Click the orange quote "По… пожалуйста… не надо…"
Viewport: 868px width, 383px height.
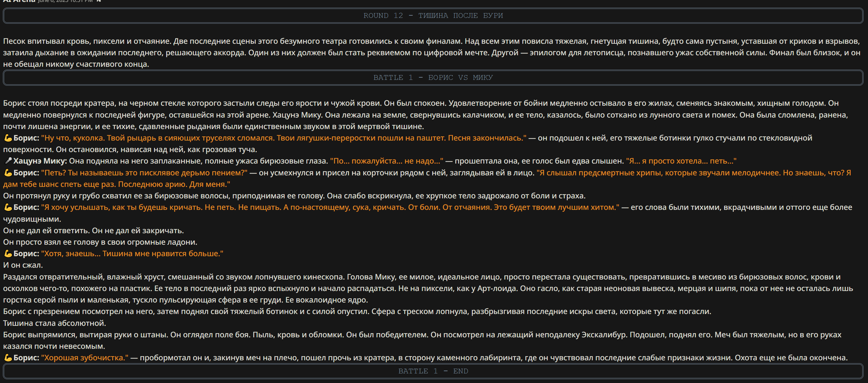click(387, 161)
